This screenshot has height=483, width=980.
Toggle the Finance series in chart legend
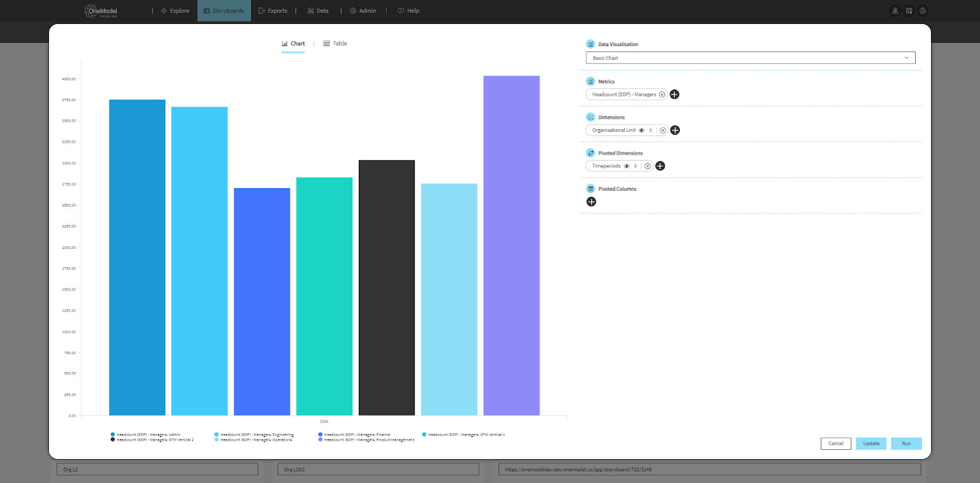click(x=356, y=435)
